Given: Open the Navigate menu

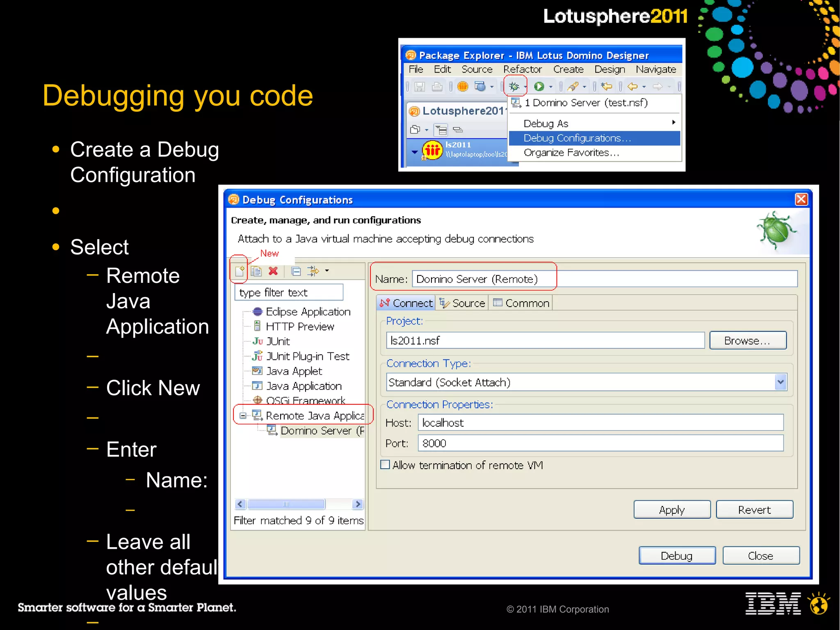Looking at the screenshot, I should (656, 69).
